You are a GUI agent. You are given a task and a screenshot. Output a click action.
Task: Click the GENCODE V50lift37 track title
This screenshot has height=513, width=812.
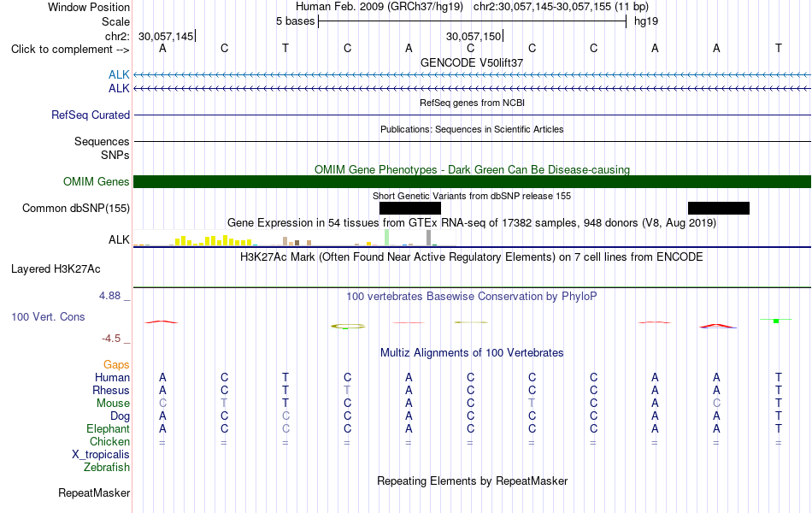point(472,62)
